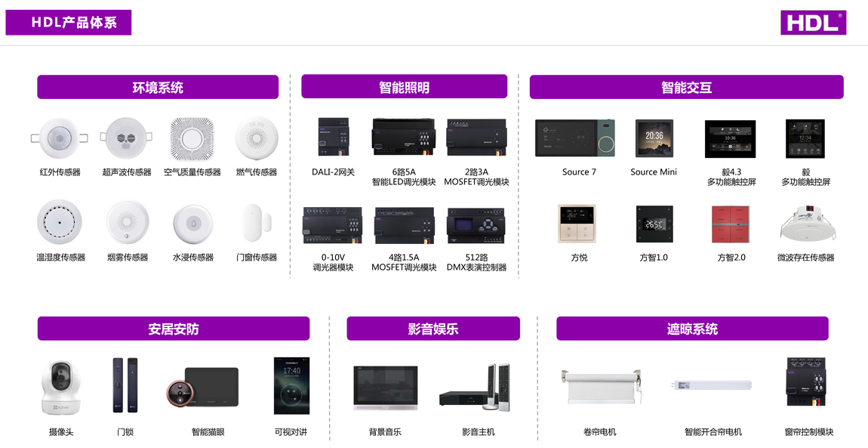The height and width of the screenshot is (448, 868).
Task: Click the 毅4.3 touch screen image
Action: tap(730, 139)
